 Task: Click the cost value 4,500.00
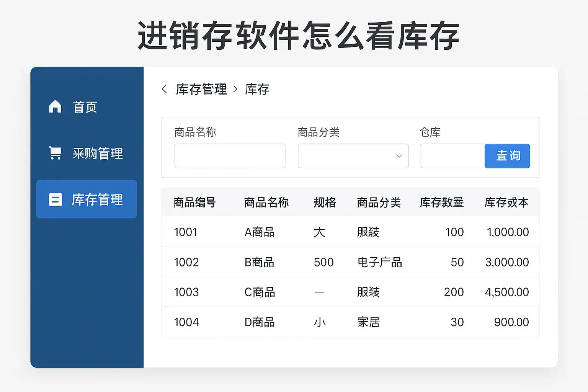pyautogui.click(x=507, y=292)
